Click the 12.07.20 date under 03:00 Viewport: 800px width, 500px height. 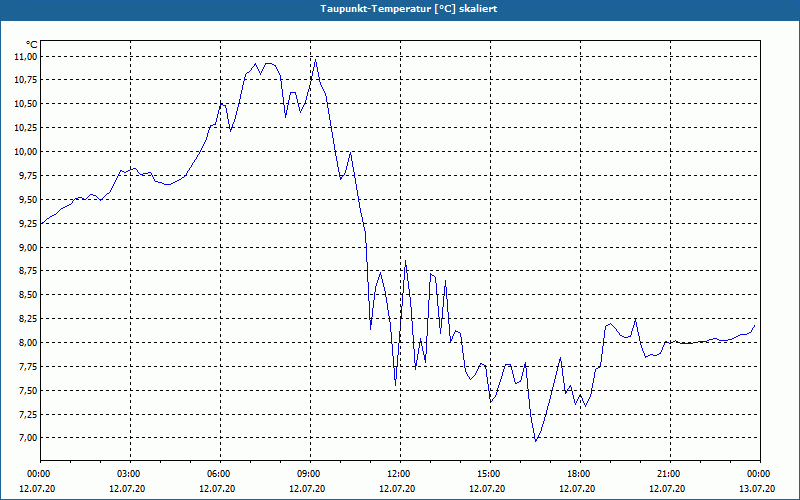coord(127,489)
